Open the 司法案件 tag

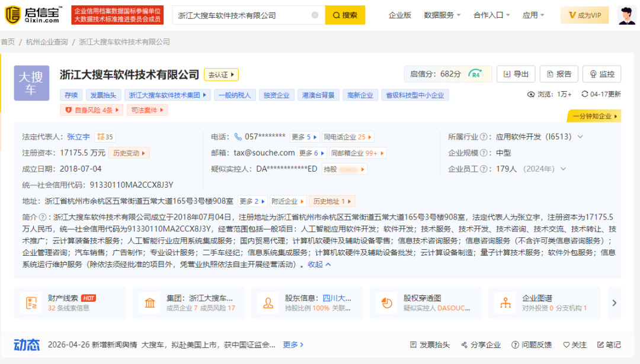pyautogui.click(x=147, y=110)
